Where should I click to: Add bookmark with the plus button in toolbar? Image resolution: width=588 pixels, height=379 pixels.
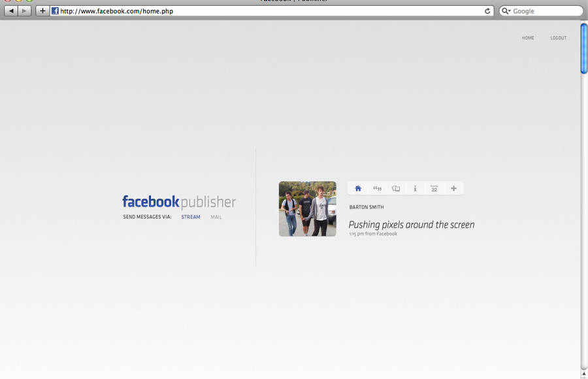tap(42, 11)
